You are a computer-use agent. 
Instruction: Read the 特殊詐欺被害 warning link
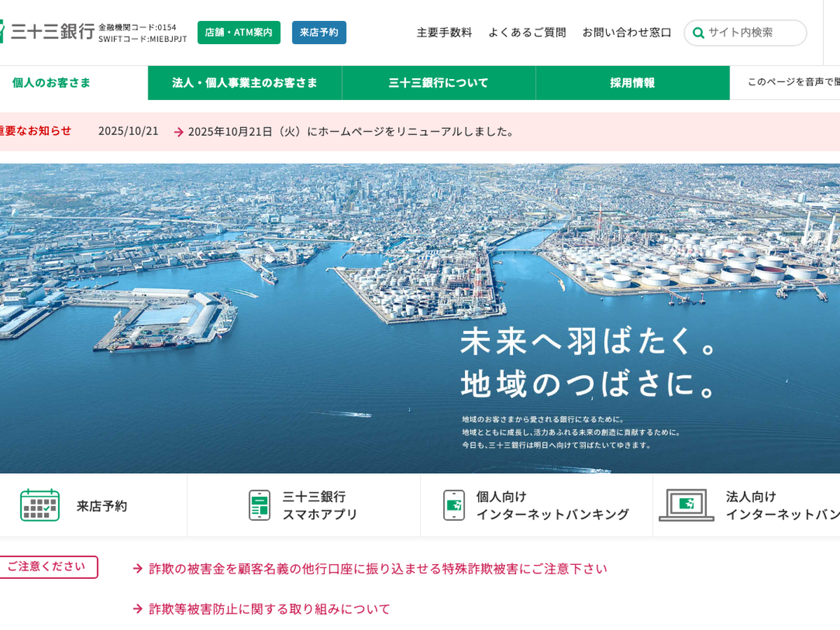pyautogui.click(x=378, y=568)
